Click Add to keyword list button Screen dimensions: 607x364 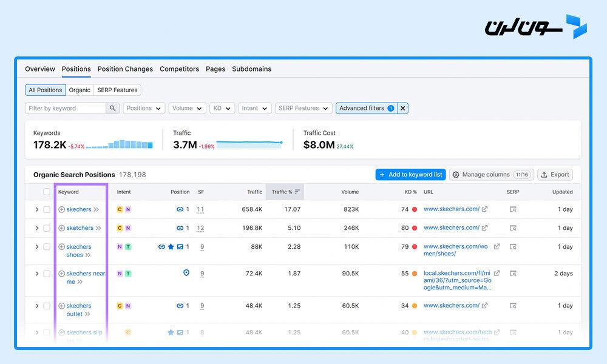click(410, 175)
